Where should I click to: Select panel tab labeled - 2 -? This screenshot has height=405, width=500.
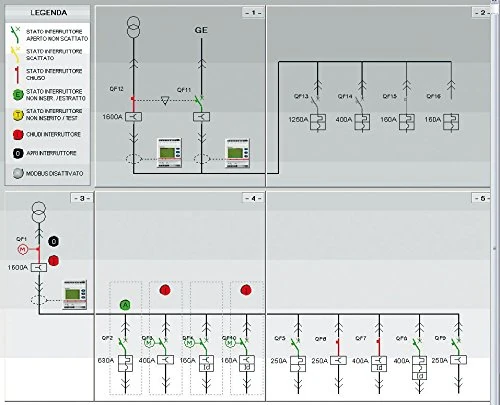(482, 13)
